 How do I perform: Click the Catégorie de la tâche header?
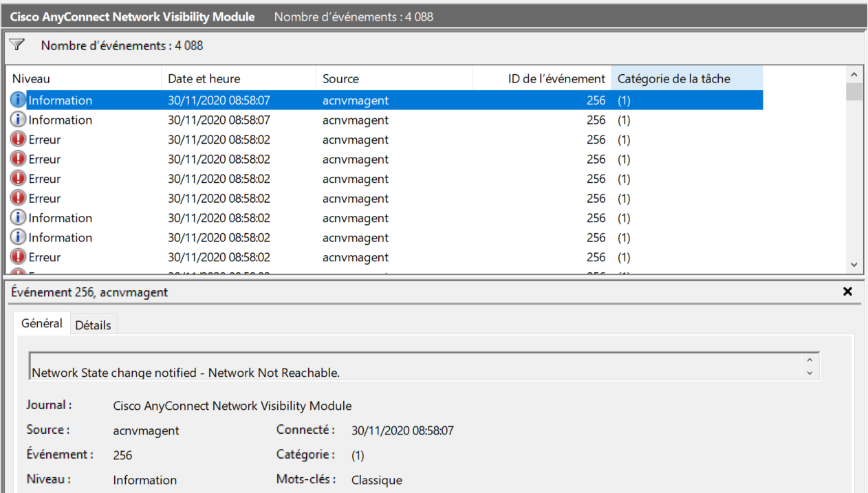pyautogui.click(x=687, y=78)
